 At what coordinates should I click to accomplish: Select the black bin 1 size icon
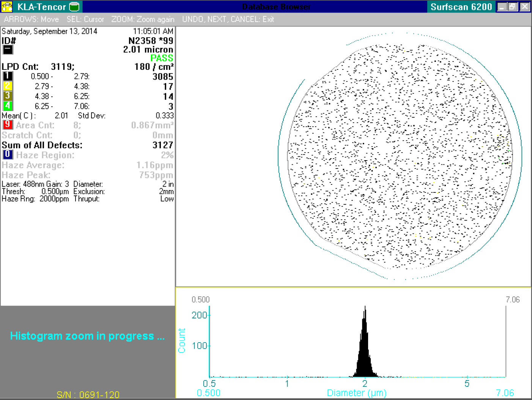(x=7, y=76)
